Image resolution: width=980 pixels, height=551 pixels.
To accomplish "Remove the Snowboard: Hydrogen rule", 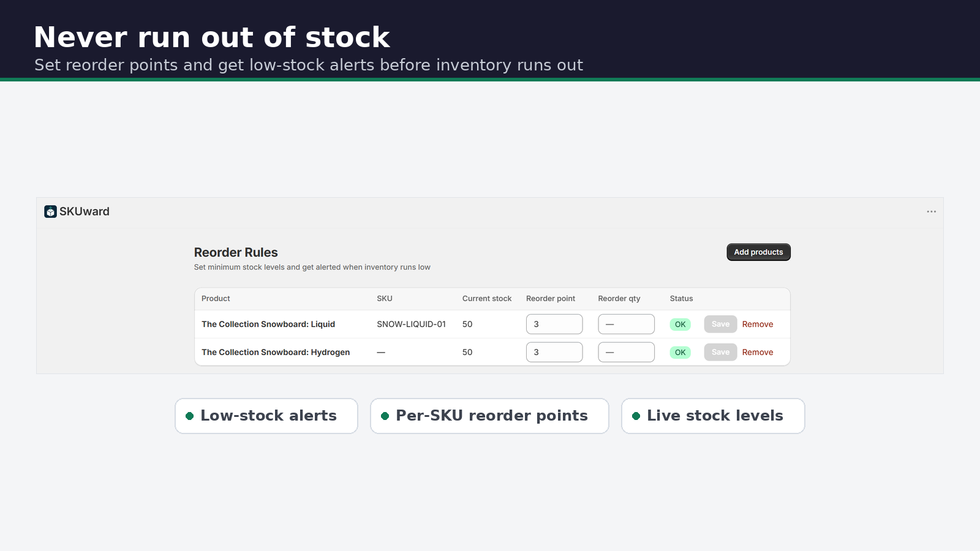I will [x=758, y=352].
